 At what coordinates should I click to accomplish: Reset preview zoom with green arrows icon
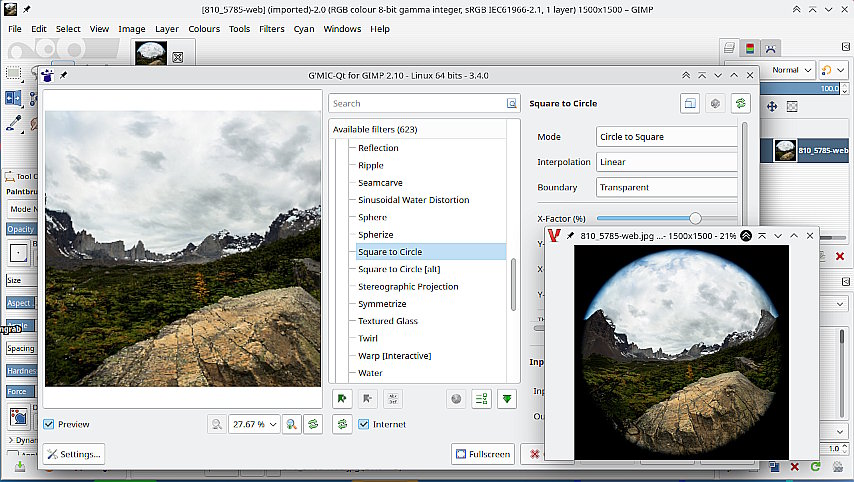[x=313, y=425]
